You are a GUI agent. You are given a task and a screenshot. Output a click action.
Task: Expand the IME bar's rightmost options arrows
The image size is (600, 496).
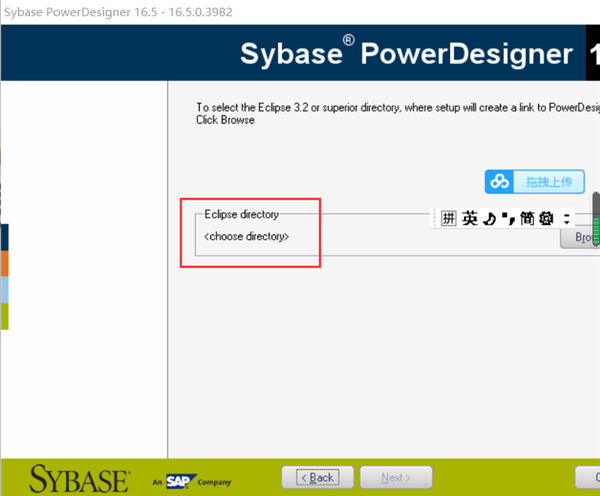566,218
